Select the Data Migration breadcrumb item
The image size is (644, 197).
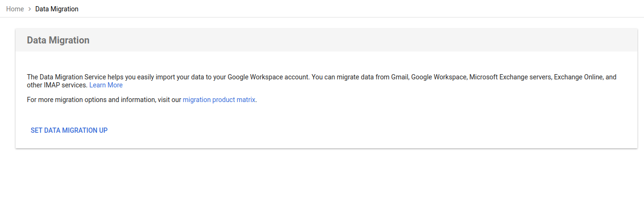(57, 9)
